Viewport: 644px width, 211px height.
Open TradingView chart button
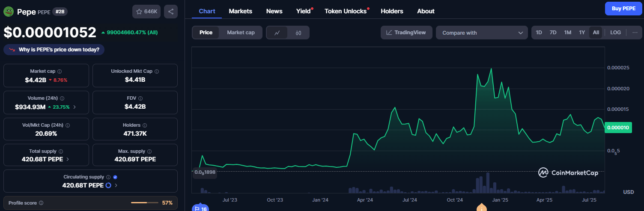pyautogui.click(x=406, y=33)
